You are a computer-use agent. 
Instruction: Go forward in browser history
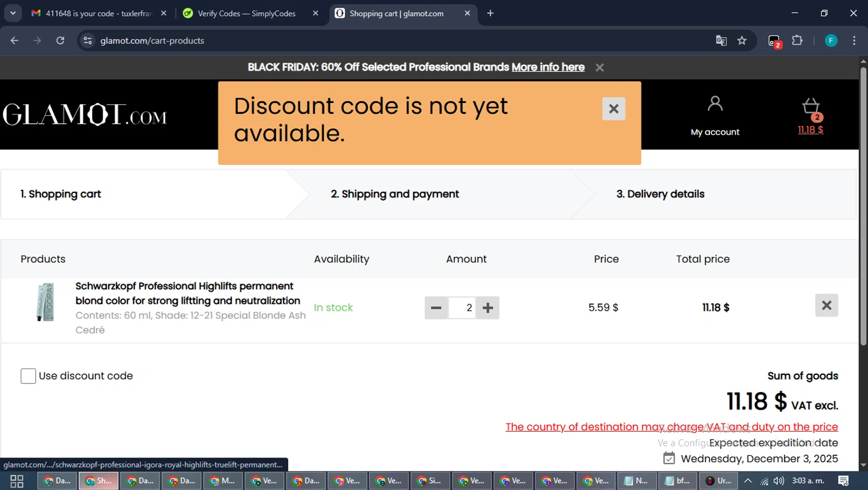pos(37,40)
